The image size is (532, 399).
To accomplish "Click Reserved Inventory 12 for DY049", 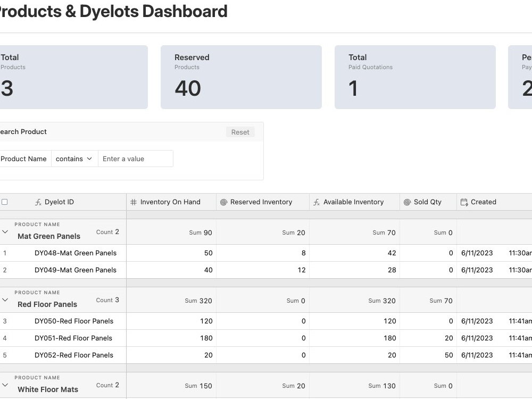I will [263, 270].
